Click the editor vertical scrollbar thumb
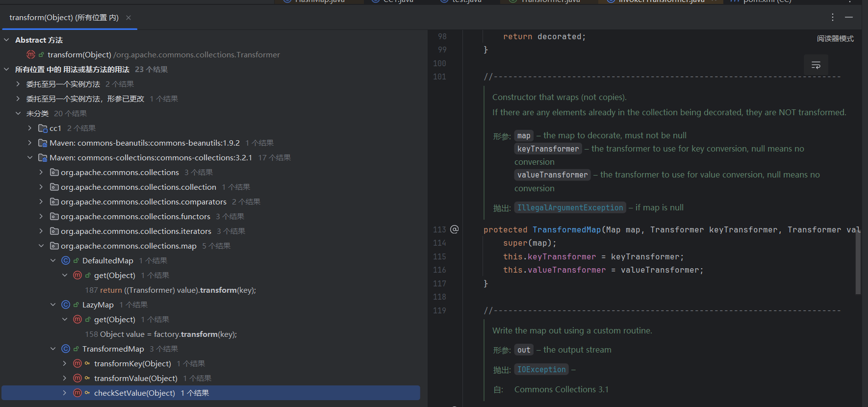The image size is (868, 407). 858,262
